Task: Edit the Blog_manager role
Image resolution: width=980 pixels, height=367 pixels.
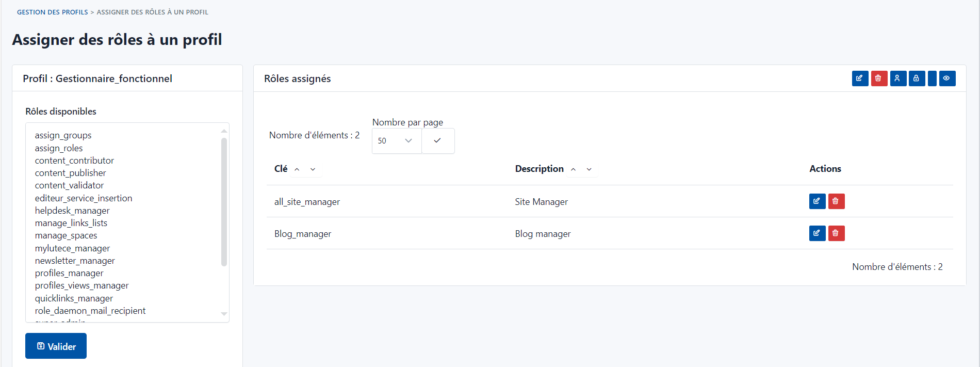Action: [817, 233]
